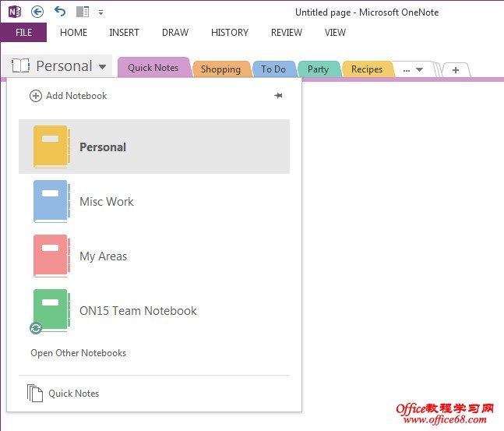The width and height of the screenshot is (504, 431).
Task: Open the INSERT ribbon tab
Action: 124,33
